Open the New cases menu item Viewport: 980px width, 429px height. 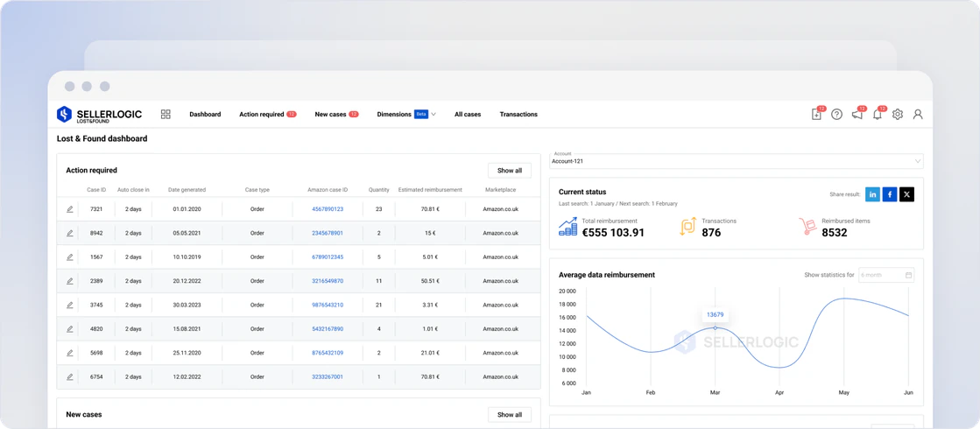(337, 115)
